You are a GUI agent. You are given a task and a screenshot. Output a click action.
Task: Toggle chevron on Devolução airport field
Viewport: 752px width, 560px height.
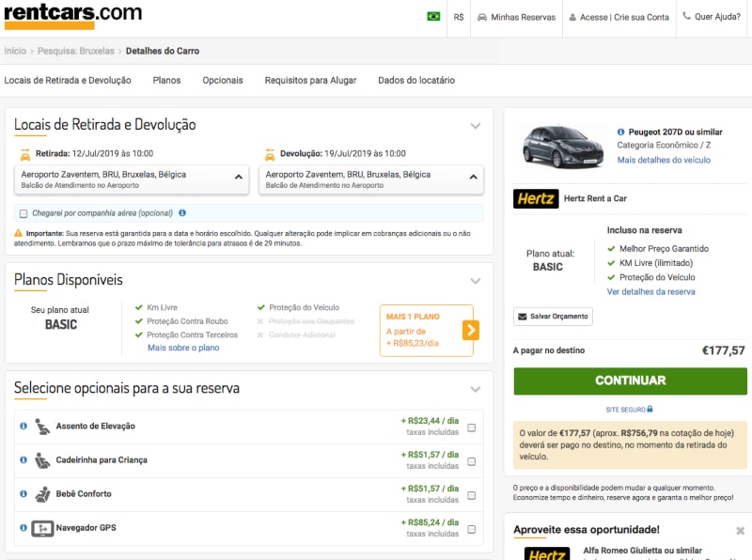(x=474, y=177)
